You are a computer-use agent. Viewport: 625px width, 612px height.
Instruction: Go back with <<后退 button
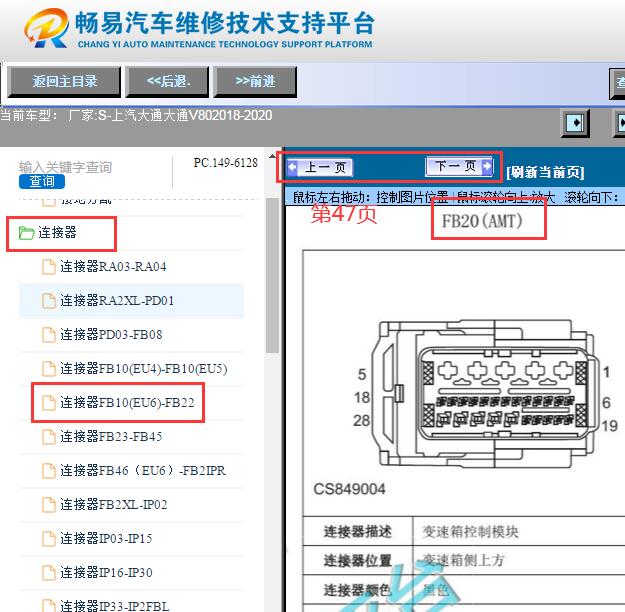click(167, 82)
